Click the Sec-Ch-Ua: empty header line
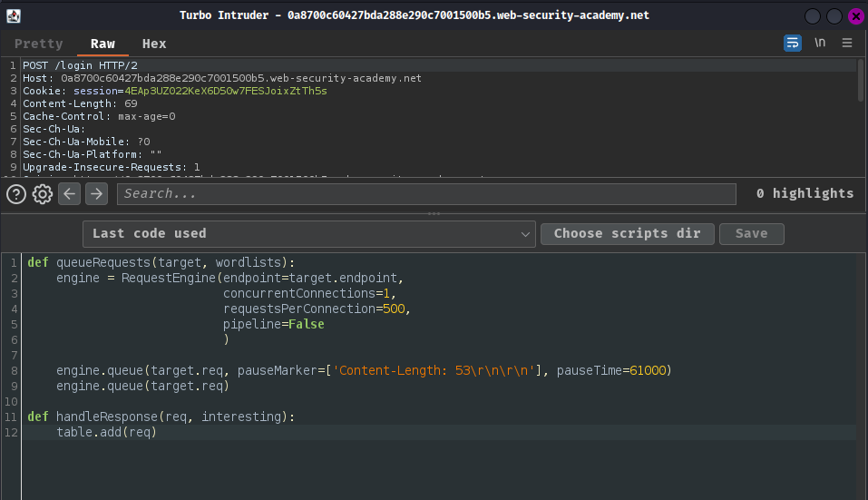Viewport: 868px width, 500px height. (54, 129)
